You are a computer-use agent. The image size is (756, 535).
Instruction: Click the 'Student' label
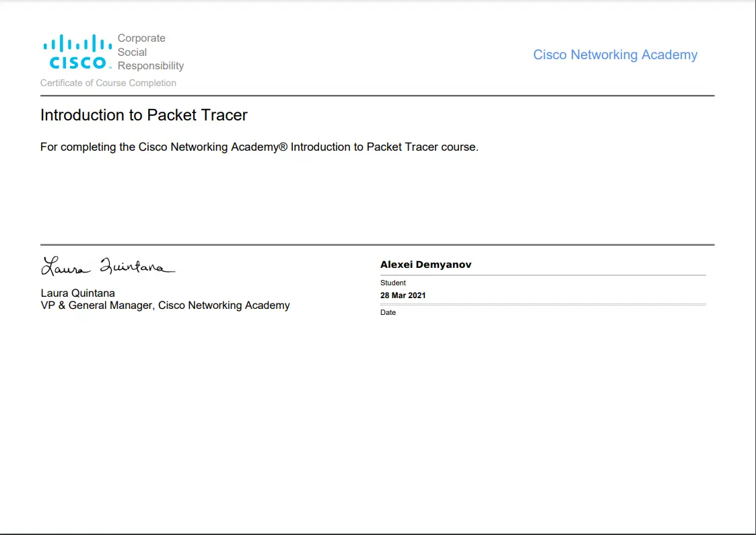[393, 283]
